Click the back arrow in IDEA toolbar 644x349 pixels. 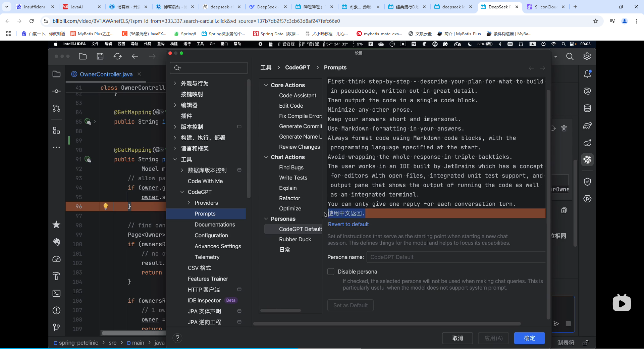pos(135,56)
